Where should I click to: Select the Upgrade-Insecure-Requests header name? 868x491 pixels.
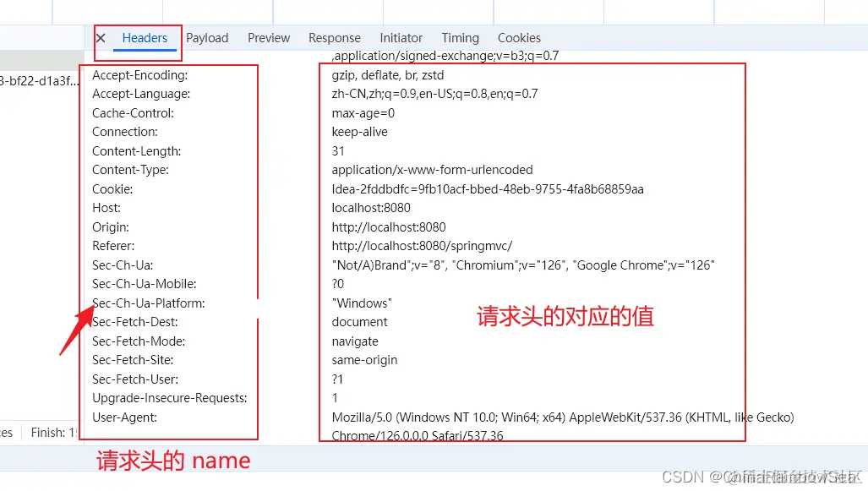pyautogui.click(x=170, y=399)
